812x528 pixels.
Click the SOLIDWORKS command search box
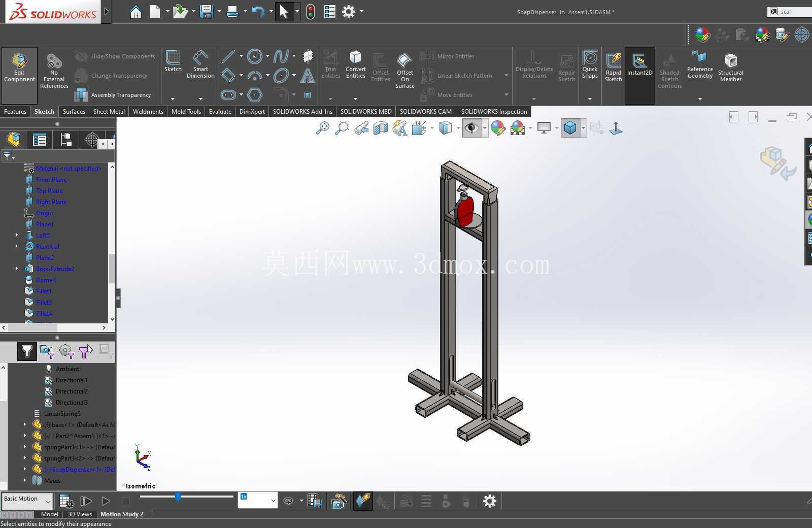(790, 12)
